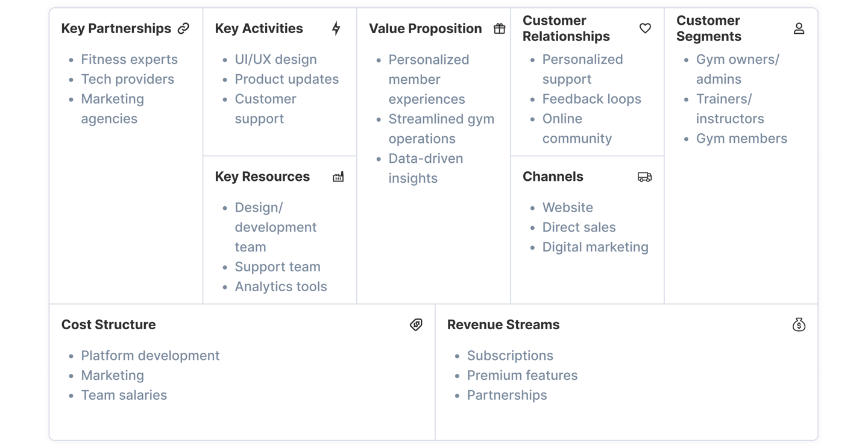Click the 'Trainers/instructors' segment

(730, 109)
